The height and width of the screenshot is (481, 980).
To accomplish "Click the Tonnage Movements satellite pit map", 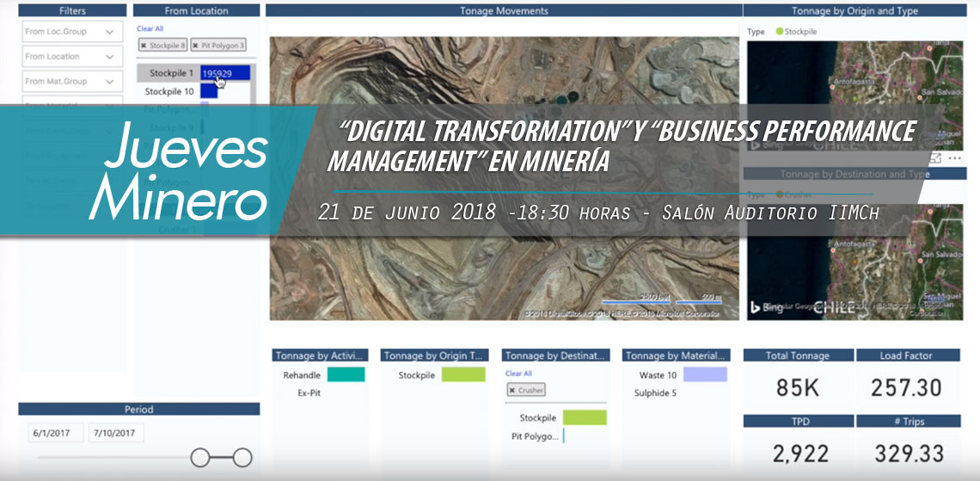I will [504, 178].
